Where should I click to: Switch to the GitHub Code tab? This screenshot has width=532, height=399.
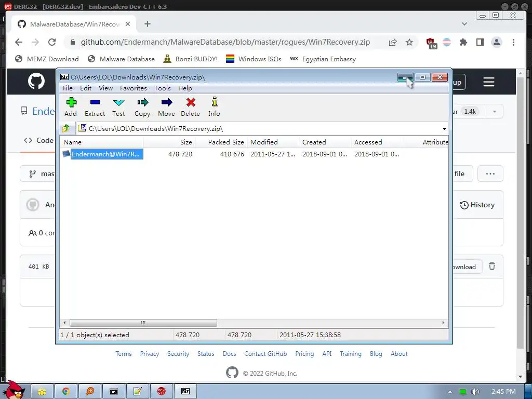(38, 140)
